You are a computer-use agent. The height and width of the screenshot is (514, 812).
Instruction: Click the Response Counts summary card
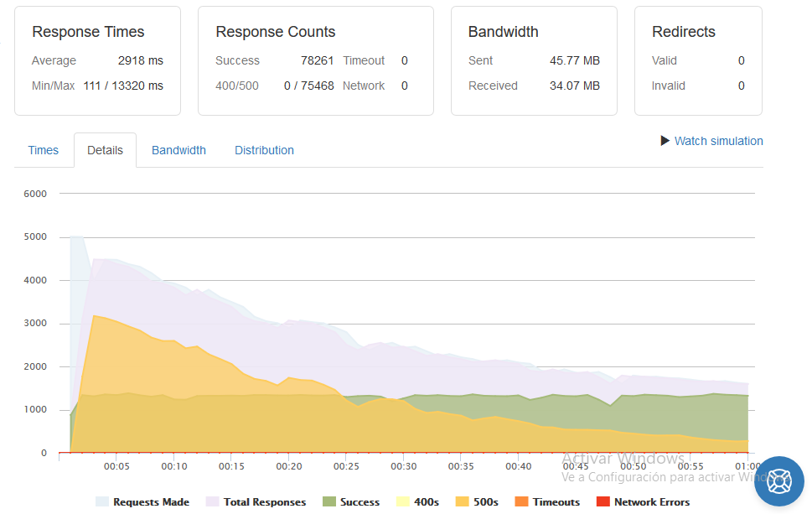coord(316,60)
